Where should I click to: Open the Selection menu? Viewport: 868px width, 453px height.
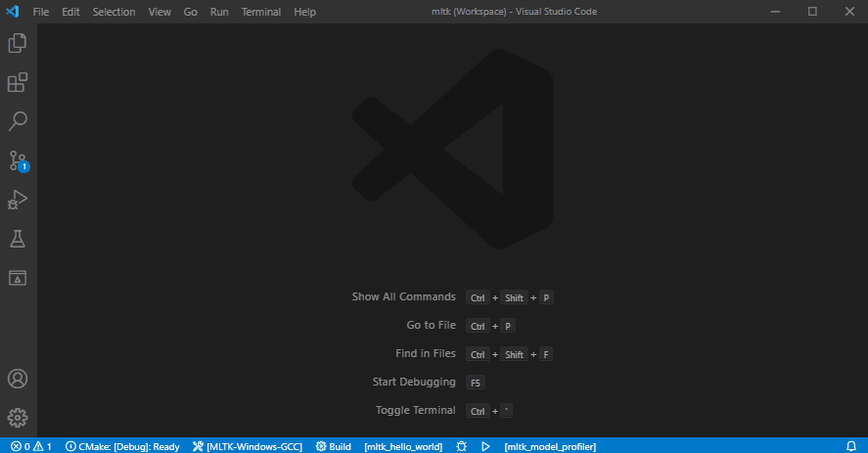(114, 12)
